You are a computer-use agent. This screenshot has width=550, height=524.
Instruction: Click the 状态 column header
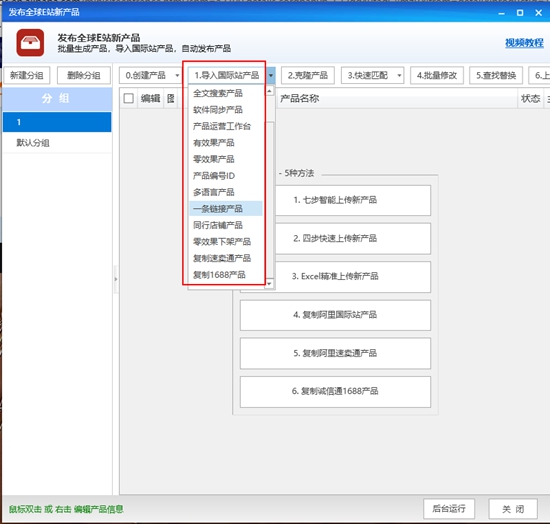point(530,99)
